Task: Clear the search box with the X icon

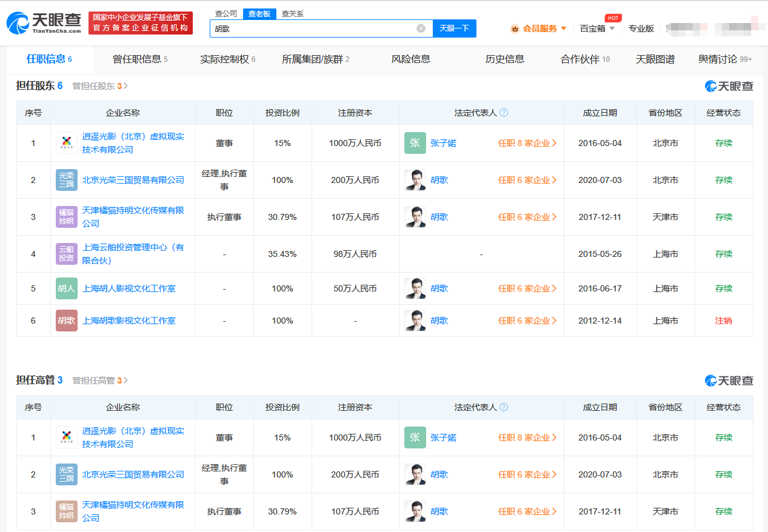Action: point(421,28)
